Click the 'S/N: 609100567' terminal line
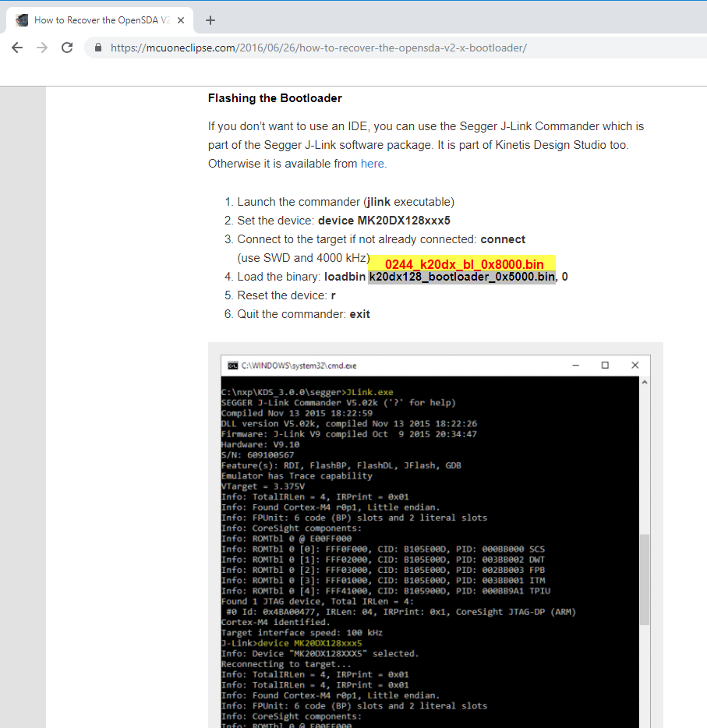Viewport: 707px width, 728px height. 258,455
